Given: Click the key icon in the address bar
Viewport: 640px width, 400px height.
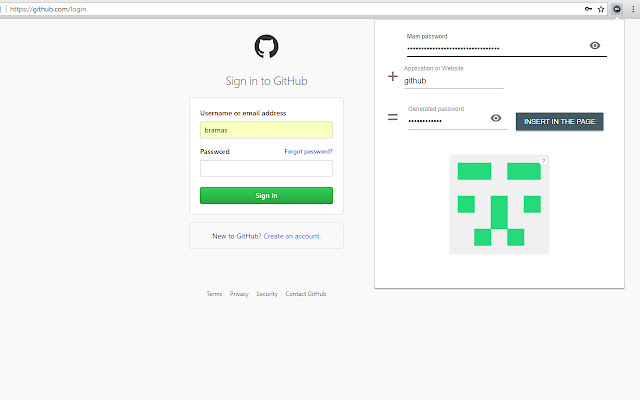Looking at the screenshot, I should [588, 9].
